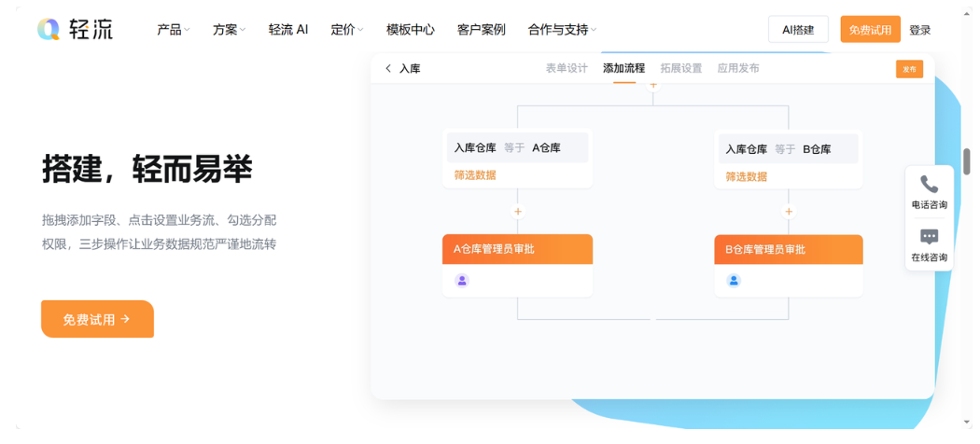This screenshot has height=444, width=980.
Task: Expand the 产品 dropdown menu
Action: 173,29
